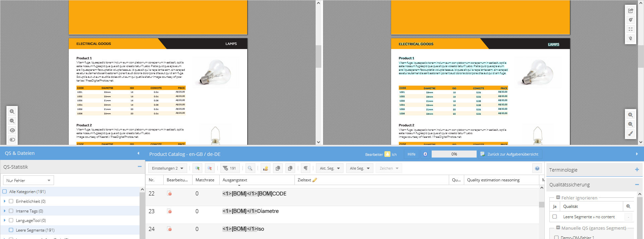Expand the Terminologie panel

pyautogui.click(x=637, y=170)
